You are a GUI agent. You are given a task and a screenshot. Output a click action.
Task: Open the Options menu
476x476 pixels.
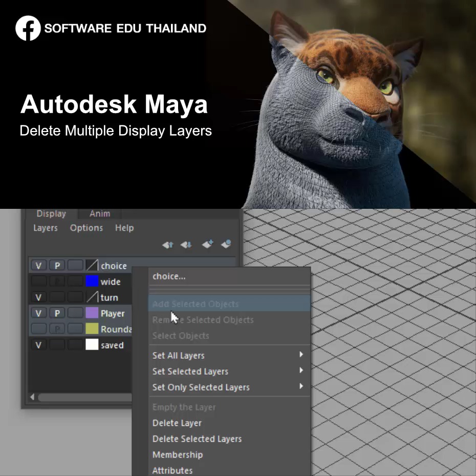[86, 228]
